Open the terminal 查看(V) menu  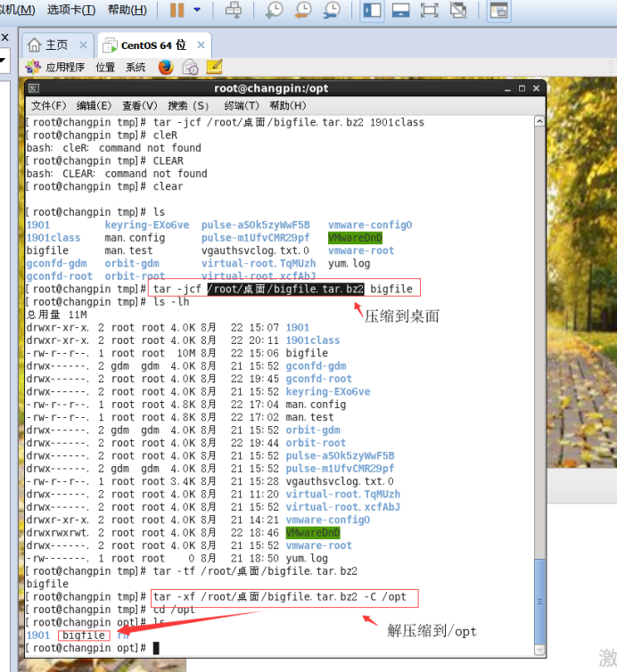(140, 105)
